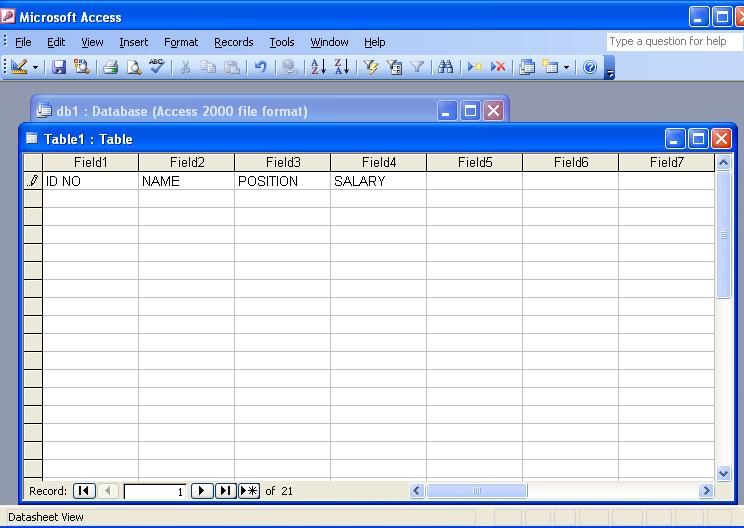Sort records descending Z to A
Image resolution: width=744 pixels, height=528 pixels.
[x=342, y=67]
